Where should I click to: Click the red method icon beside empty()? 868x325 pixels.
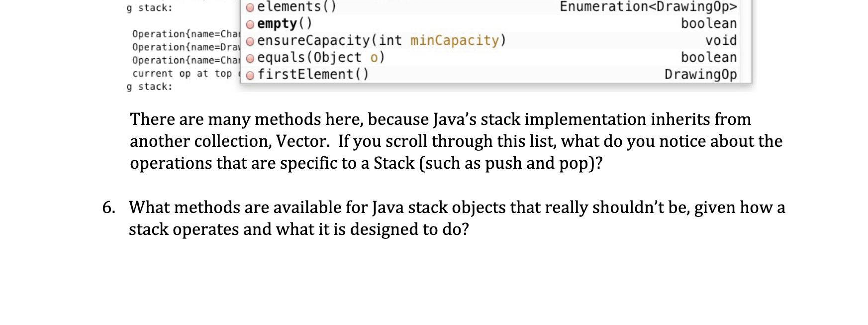[250, 24]
